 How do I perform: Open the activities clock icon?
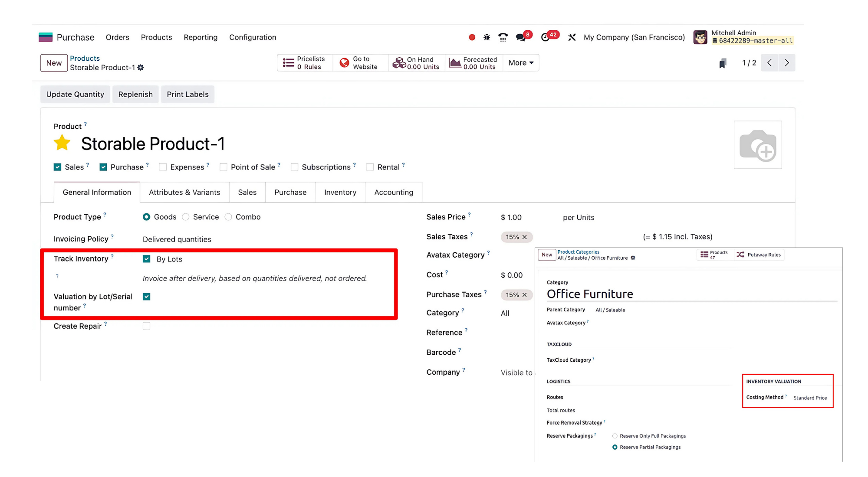pyautogui.click(x=546, y=37)
